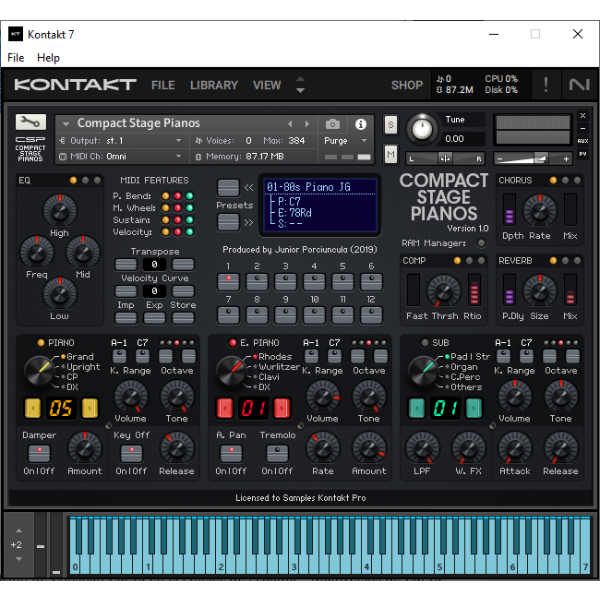Adjust the volume slider in header
Screen dimensions: 600x600
(533, 158)
